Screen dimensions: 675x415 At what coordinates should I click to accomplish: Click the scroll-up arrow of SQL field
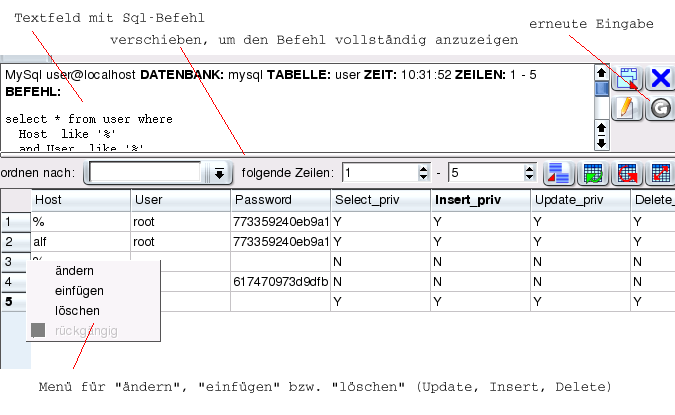point(601,72)
